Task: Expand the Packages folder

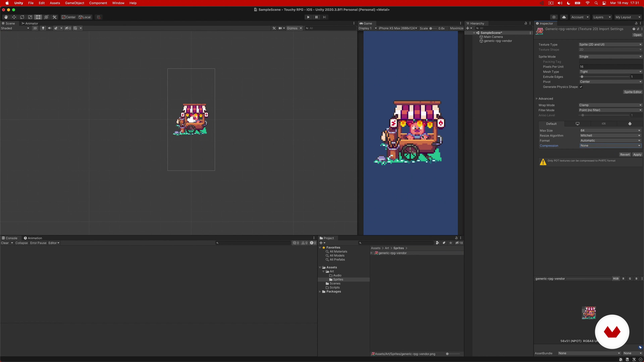Action: click(x=320, y=292)
